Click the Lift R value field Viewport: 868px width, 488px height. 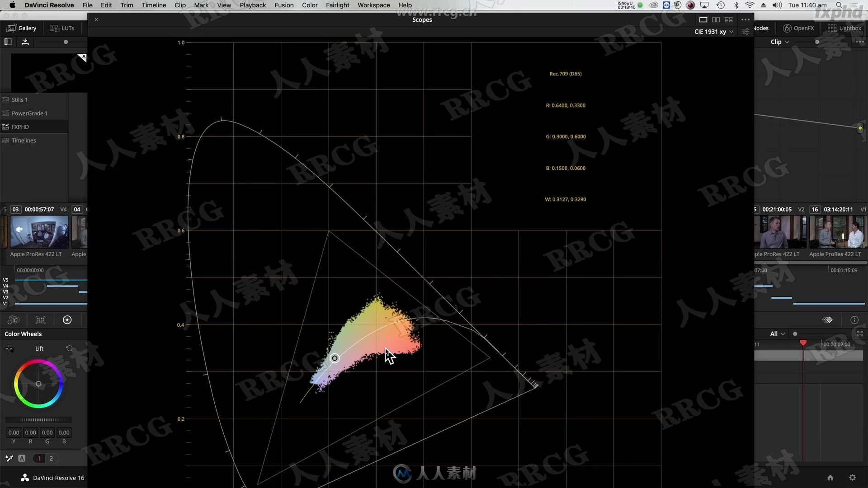30,432
